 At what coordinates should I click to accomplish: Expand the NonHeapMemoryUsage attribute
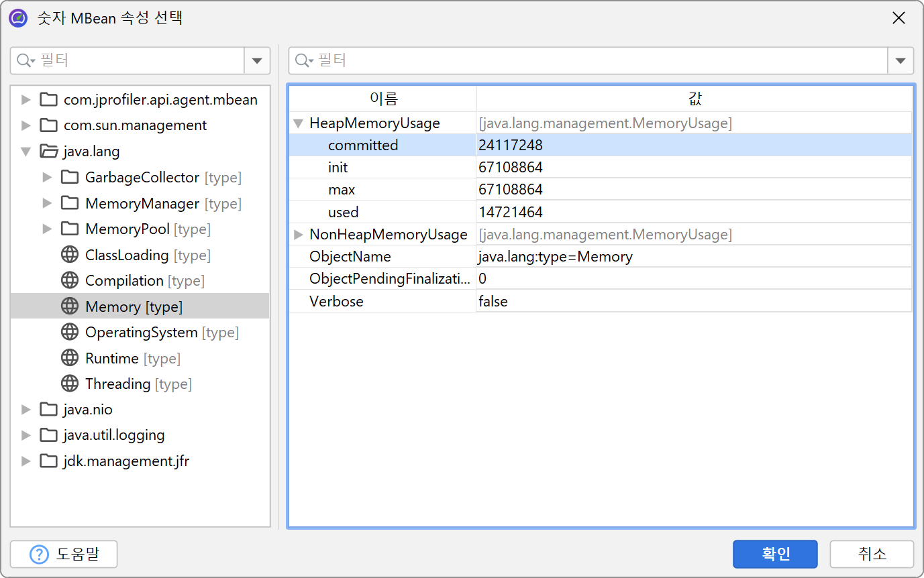click(x=299, y=235)
